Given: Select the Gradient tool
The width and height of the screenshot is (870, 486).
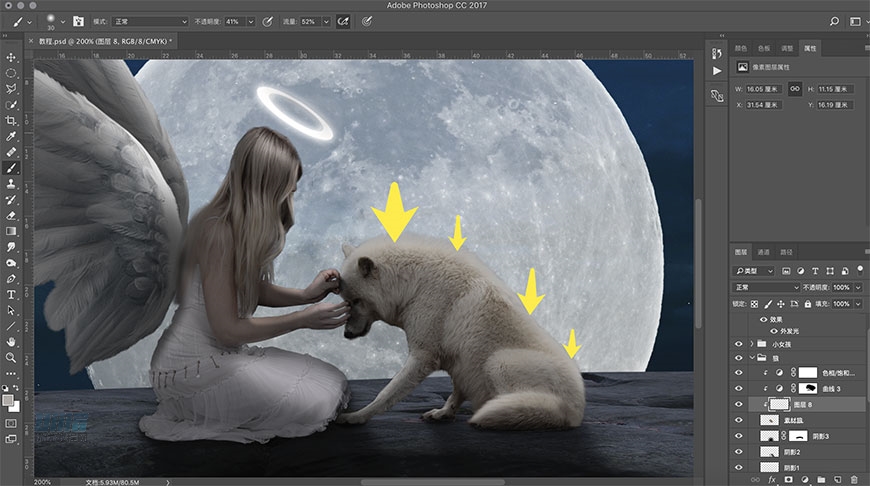Looking at the screenshot, I should [x=11, y=231].
